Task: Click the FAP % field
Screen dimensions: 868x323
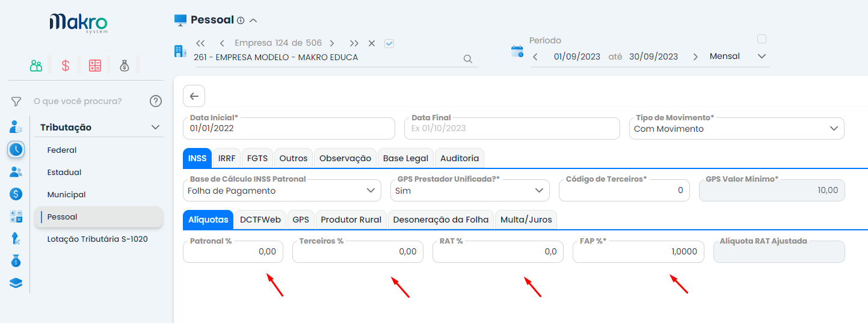Action: 638,252
